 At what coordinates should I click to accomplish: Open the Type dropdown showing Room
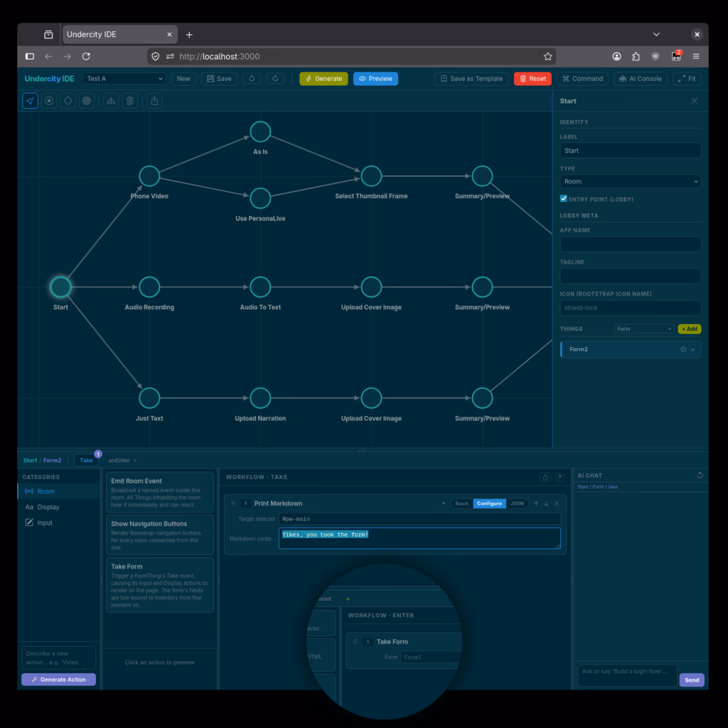630,181
